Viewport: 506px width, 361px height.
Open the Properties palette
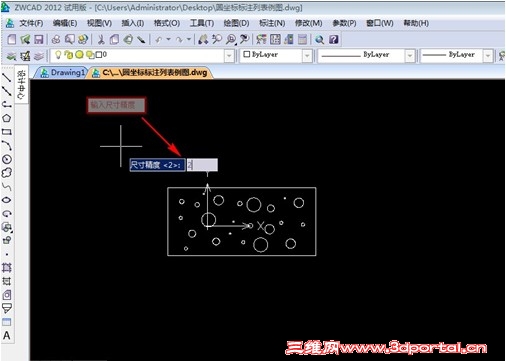pyautogui.click(x=261, y=39)
